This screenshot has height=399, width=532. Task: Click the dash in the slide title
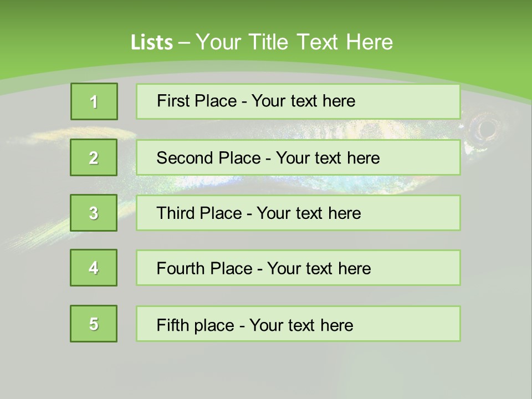point(185,43)
